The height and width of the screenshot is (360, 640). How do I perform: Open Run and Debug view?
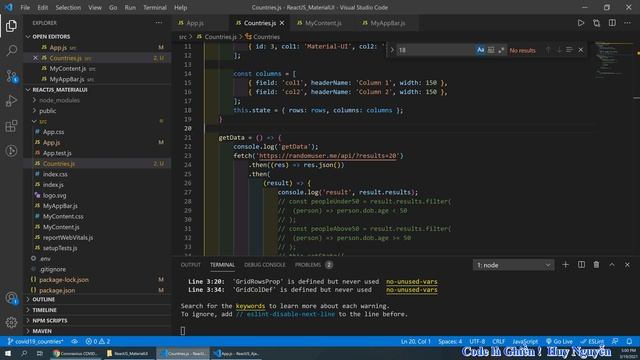click(x=11, y=101)
